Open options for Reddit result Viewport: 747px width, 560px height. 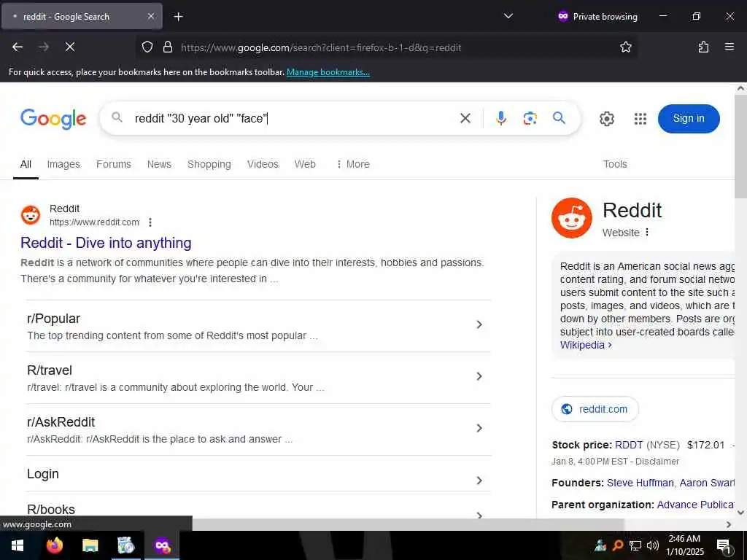coord(150,222)
